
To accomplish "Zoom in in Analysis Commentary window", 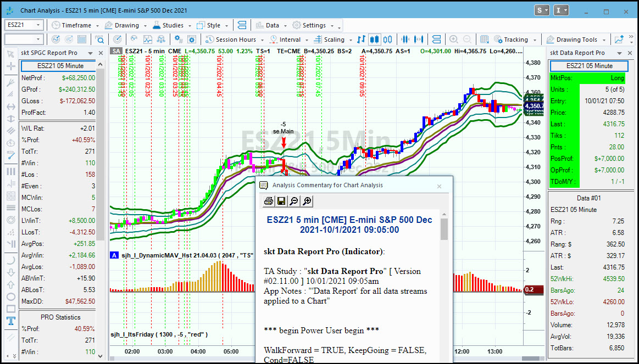I will pos(307,201).
